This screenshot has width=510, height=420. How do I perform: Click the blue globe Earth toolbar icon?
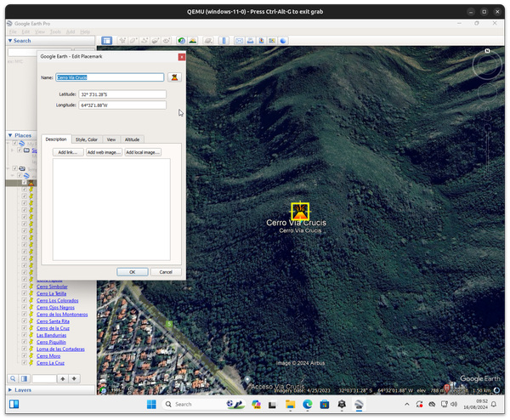(x=283, y=41)
